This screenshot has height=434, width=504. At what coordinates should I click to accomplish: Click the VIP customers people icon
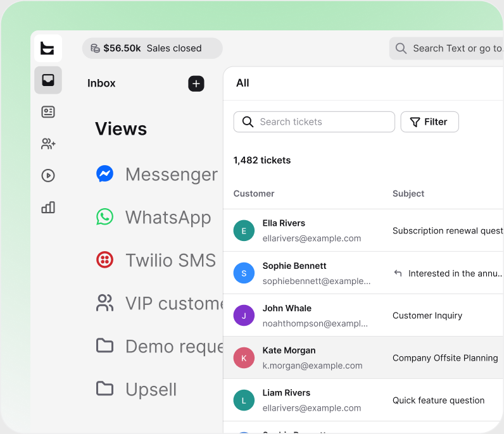104,302
